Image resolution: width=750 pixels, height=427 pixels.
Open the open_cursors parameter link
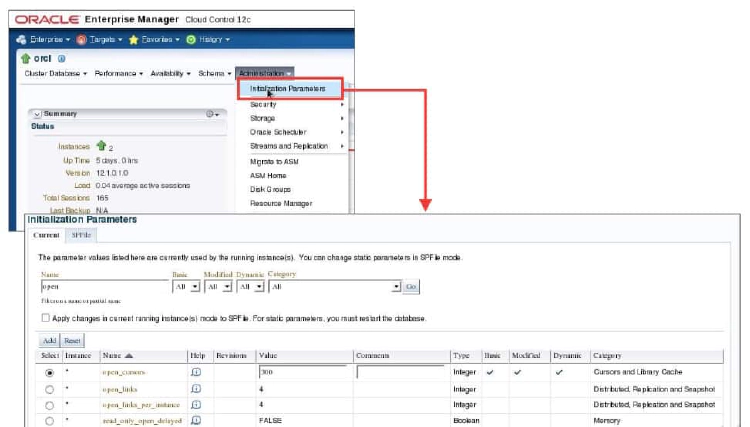click(123, 372)
